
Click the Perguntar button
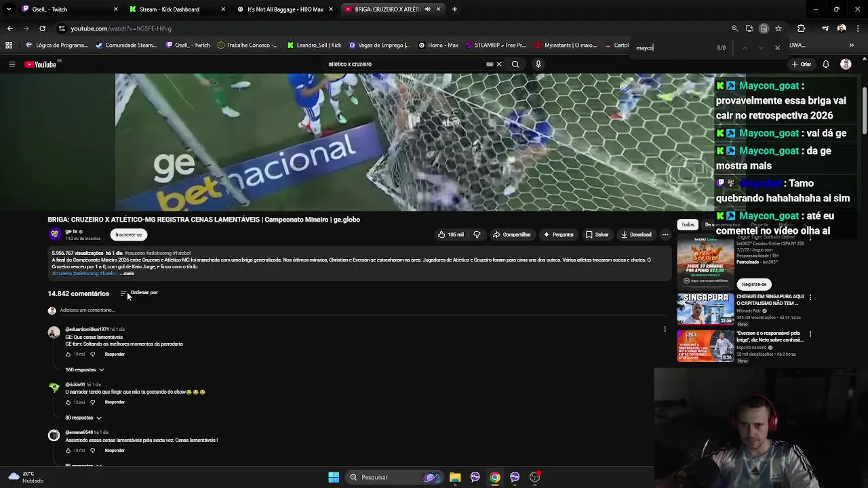559,235
